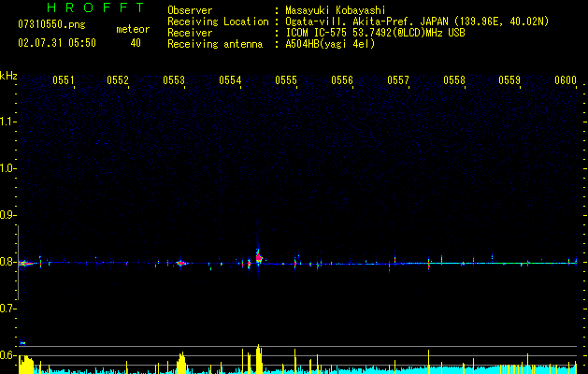Click the 0555 time marker
Image resolution: width=588 pixels, height=374 pixels.
click(x=286, y=80)
